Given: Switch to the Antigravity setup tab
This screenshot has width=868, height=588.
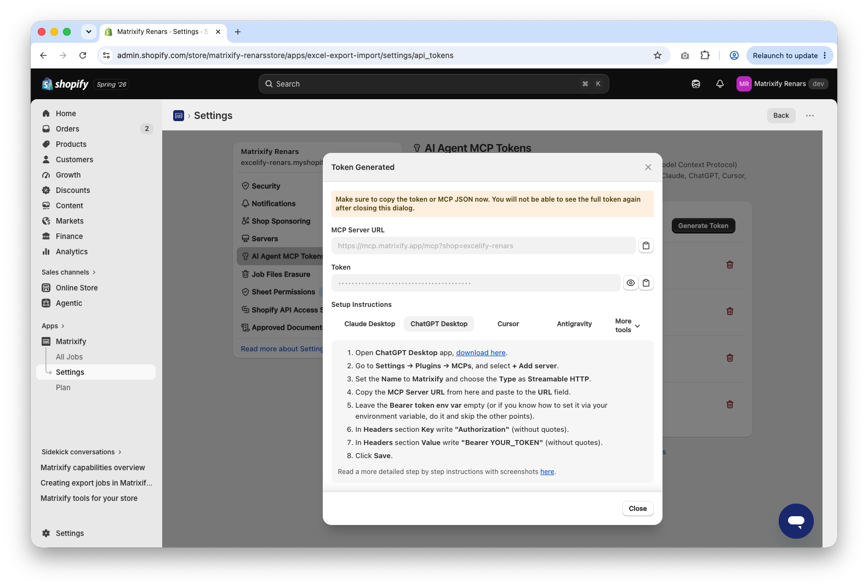Looking at the screenshot, I should click(x=574, y=324).
